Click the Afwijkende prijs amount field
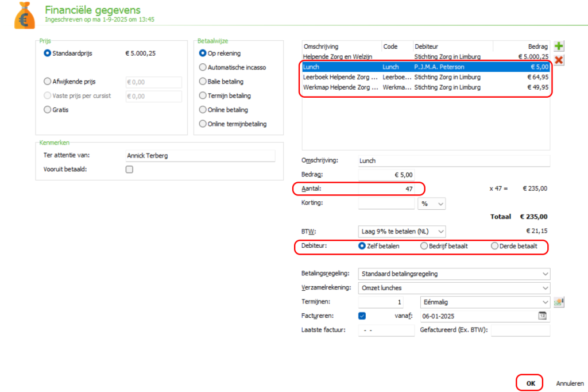The height and width of the screenshot is (392, 588). (x=154, y=82)
